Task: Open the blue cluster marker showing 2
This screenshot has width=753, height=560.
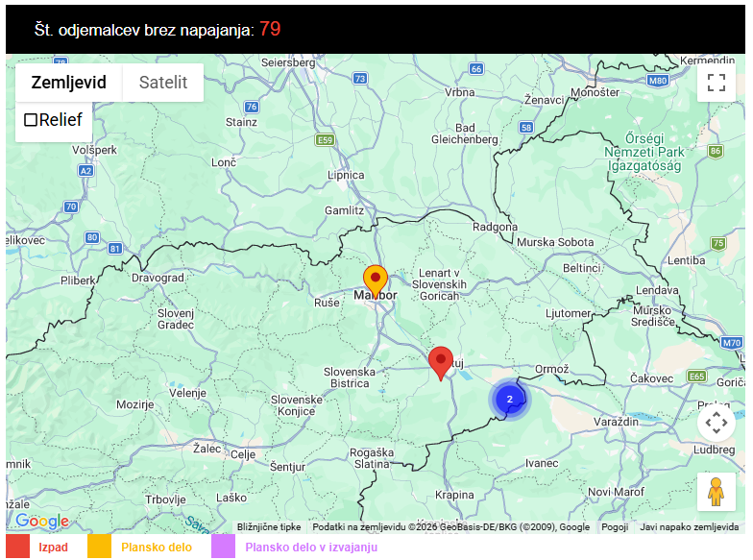Action: point(509,400)
